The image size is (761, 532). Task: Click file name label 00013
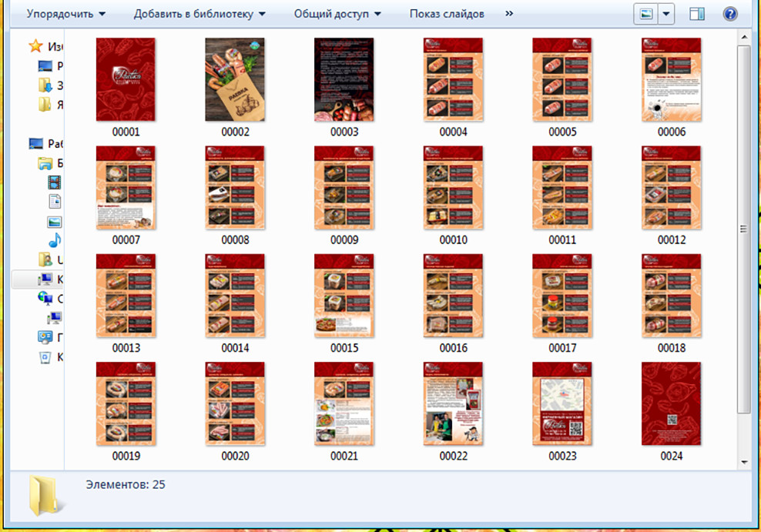[126, 348]
